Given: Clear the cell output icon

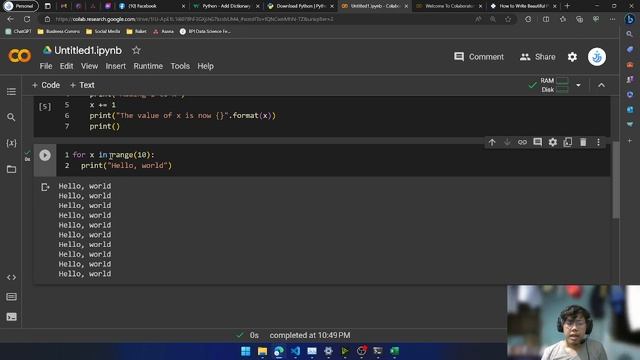Looking at the screenshot, I should [x=45, y=187].
